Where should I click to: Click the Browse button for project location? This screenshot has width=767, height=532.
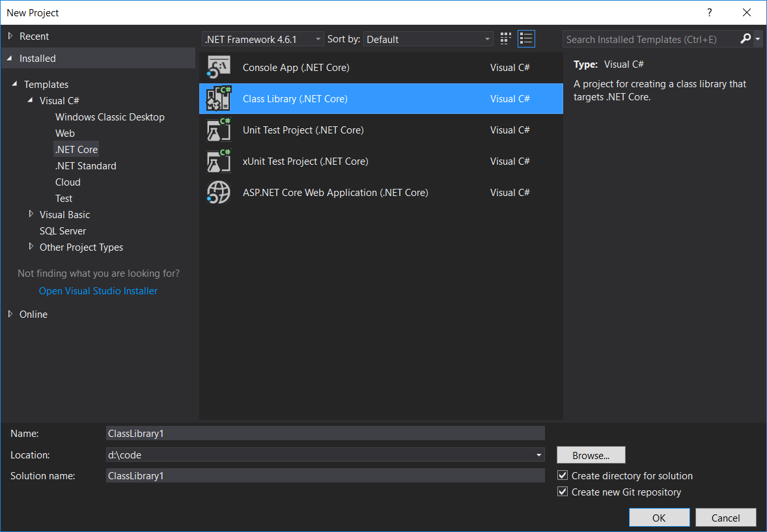(x=591, y=455)
